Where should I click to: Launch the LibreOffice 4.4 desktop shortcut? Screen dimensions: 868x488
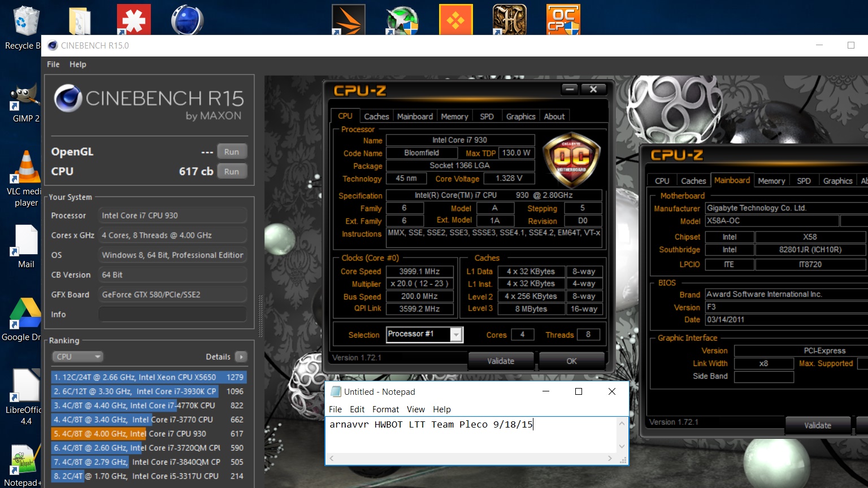[24, 397]
